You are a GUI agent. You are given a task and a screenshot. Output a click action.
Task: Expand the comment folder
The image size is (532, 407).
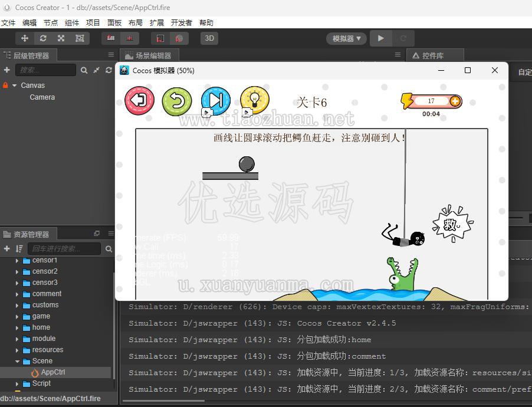[x=17, y=294]
